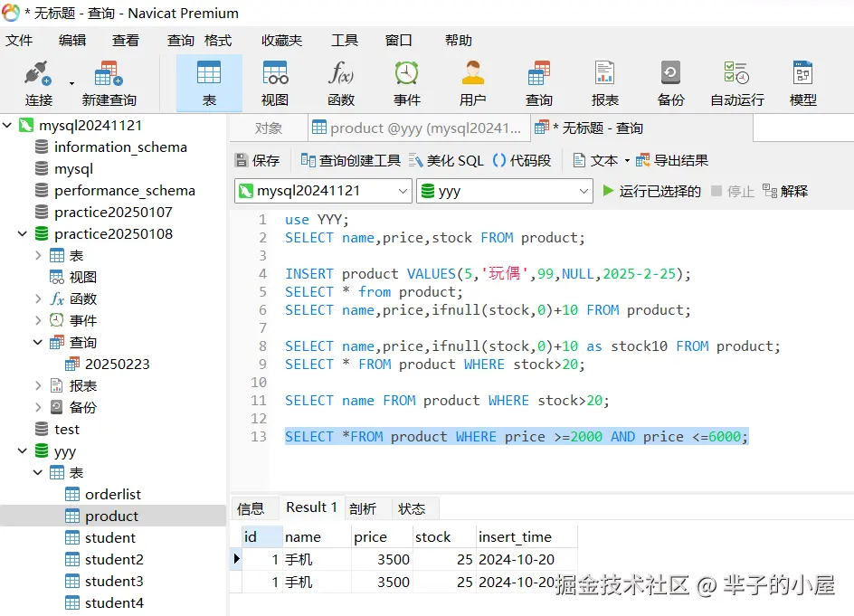Create a new query with 新建查询
The height and width of the screenshot is (616, 854).
coord(109,83)
